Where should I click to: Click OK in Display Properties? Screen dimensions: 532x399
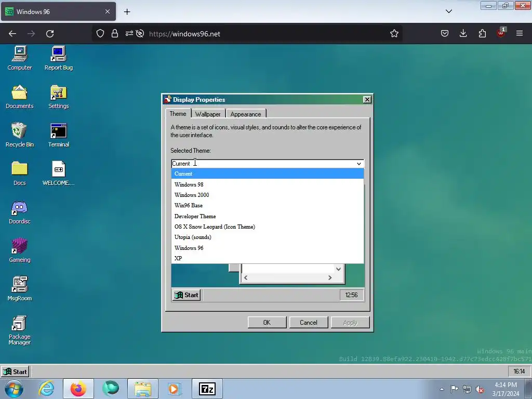point(267,322)
